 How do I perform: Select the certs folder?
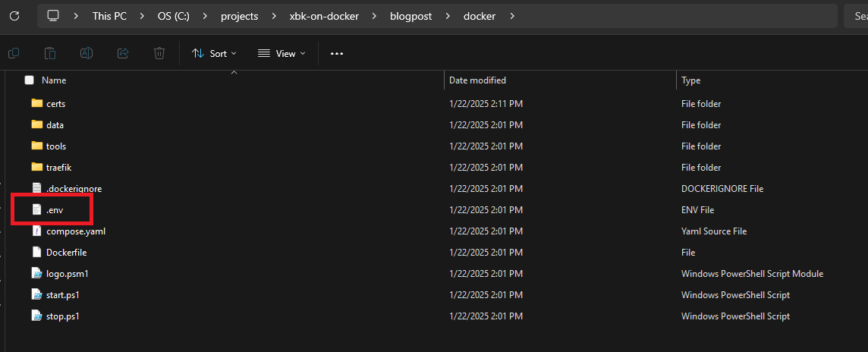pyautogui.click(x=56, y=103)
